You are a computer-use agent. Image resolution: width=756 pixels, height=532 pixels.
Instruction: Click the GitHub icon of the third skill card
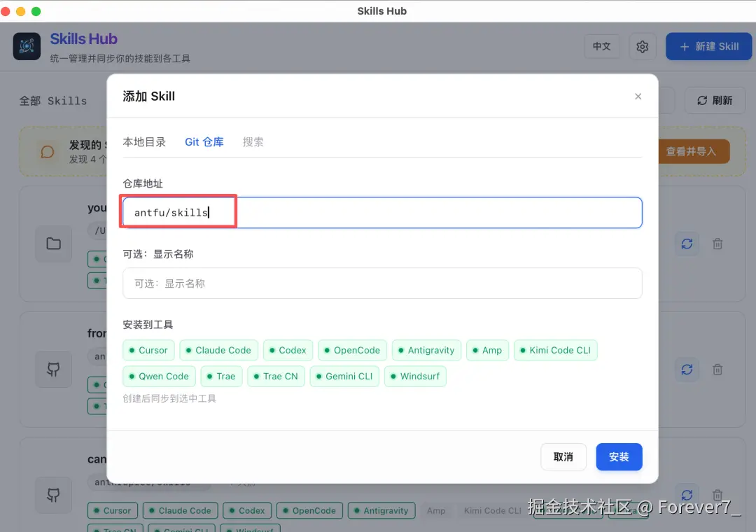[x=53, y=495]
